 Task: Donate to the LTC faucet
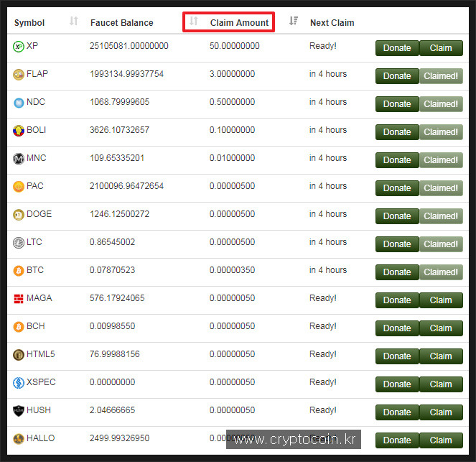[397, 244]
